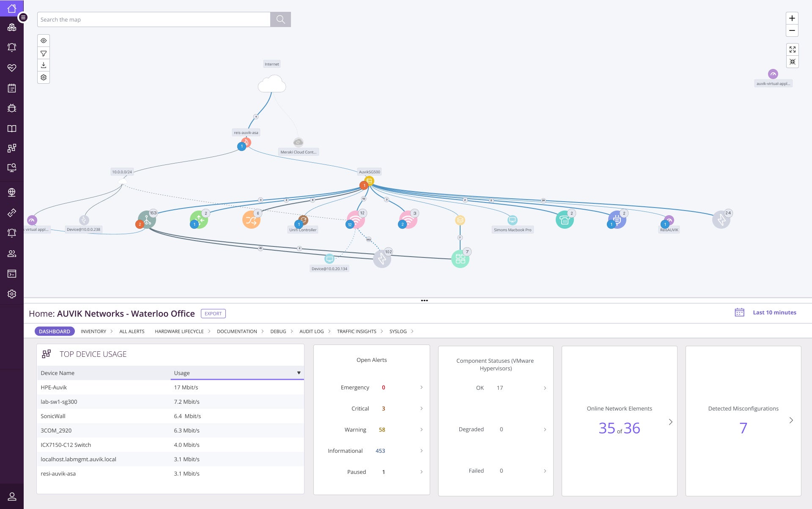Open Critical alerts chevron

coord(421,408)
